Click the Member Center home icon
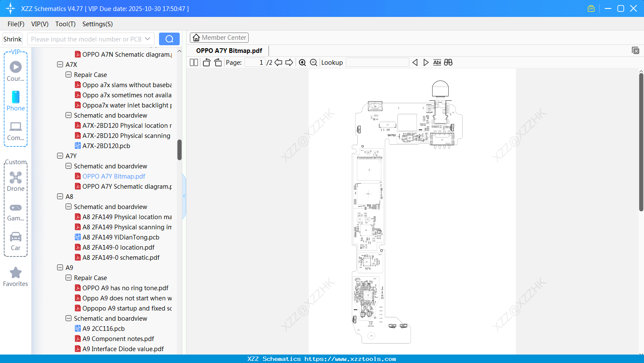The width and height of the screenshot is (644, 363). click(196, 38)
